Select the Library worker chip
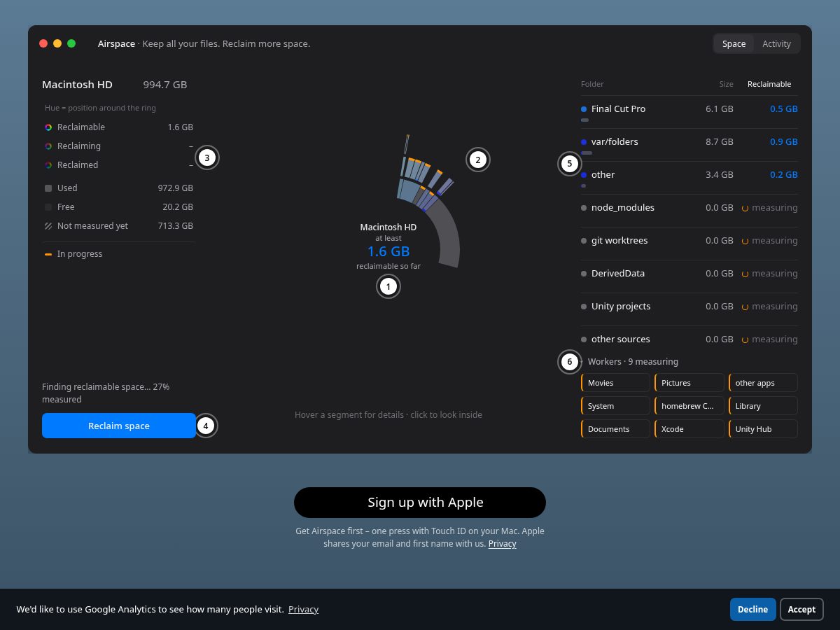 coord(763,406)
